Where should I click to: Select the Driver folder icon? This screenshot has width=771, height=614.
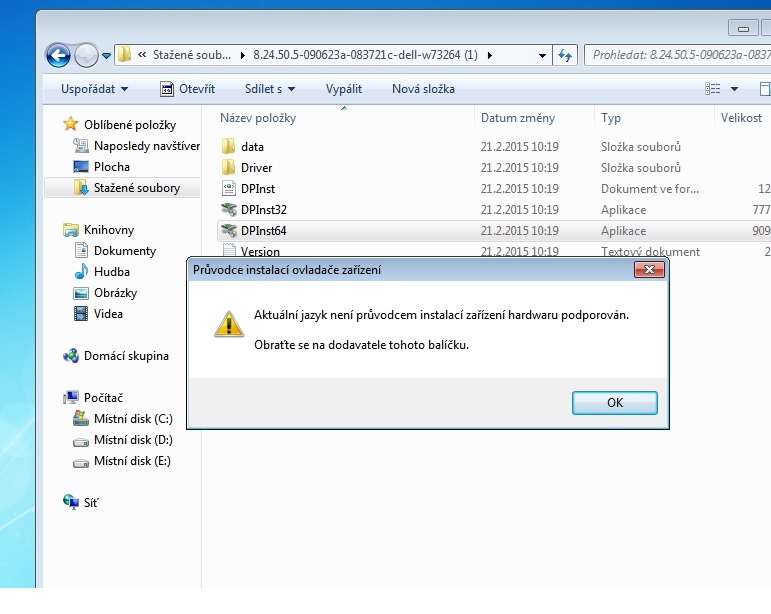228,168
